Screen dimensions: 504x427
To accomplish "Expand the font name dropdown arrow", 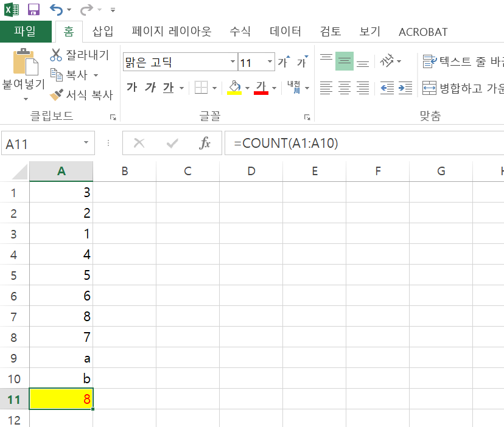I will click(x=233, y=61).
